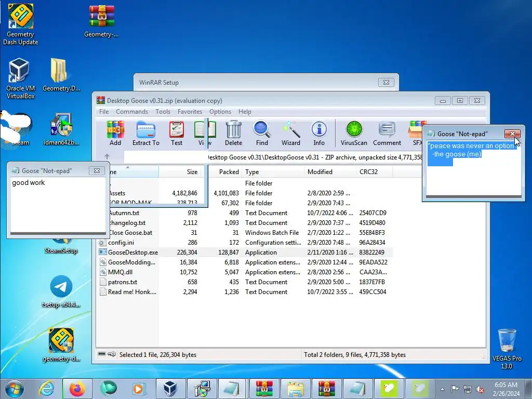Select the Geometry WinRAR archive desktop icon
The image size is (532, 399).
point(101,21)
